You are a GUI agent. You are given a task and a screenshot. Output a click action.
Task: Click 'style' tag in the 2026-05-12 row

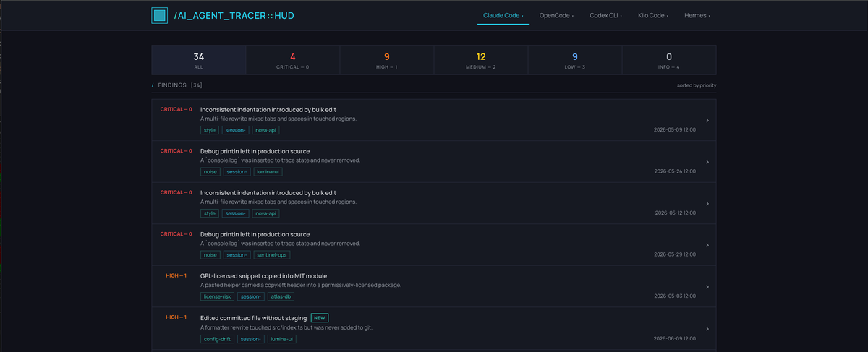click(210, 213)
